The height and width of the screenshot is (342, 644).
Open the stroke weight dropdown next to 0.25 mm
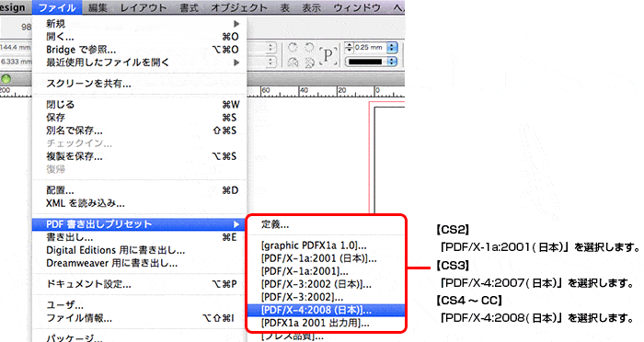click(x=392, y=47)
